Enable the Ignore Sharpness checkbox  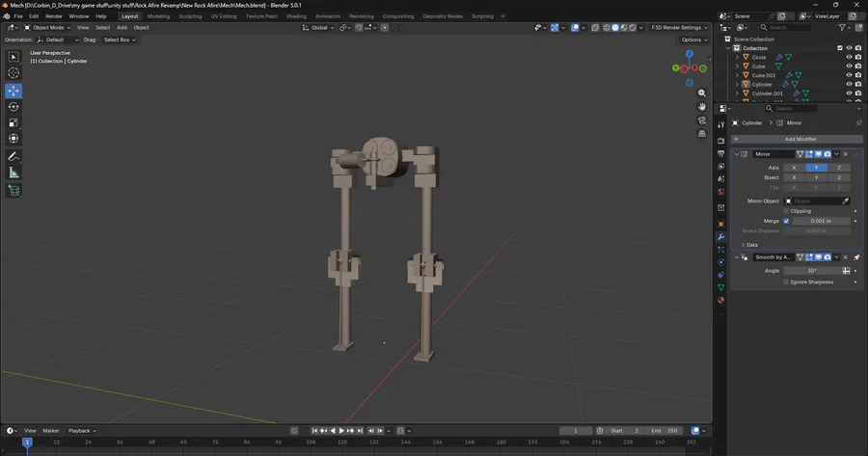786,282
